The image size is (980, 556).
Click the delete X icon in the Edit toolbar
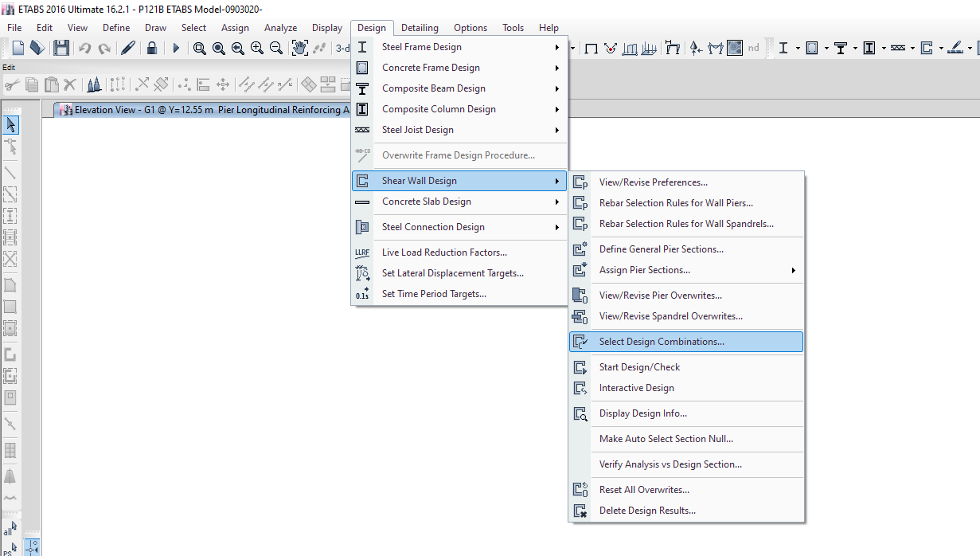click(x=70, y=84)
